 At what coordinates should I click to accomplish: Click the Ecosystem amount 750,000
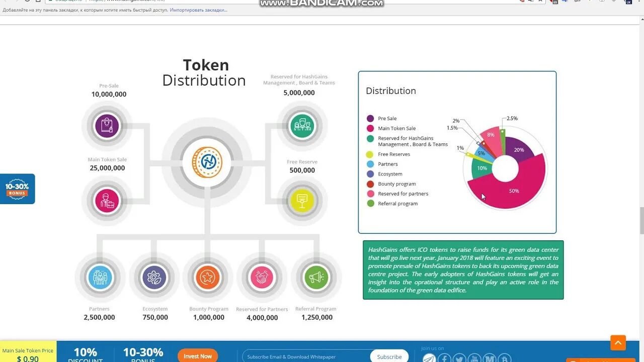pos(155,317)
